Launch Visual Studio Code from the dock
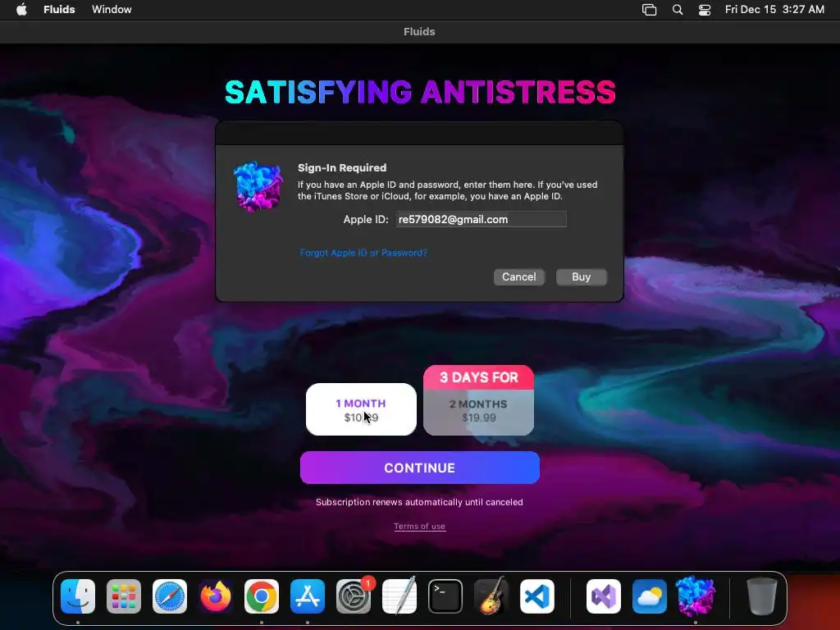This screenshot has height=630, width=840. [x=537, y=596]
